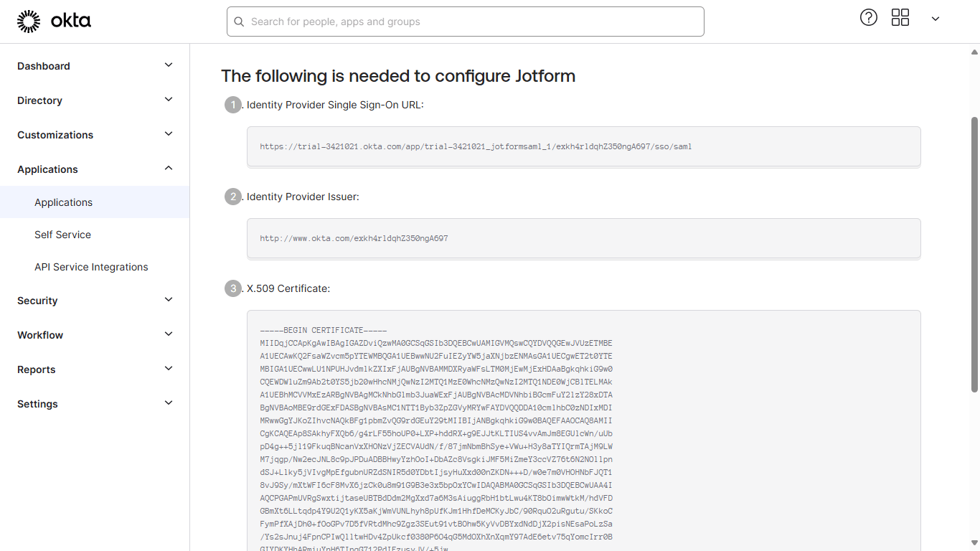This screenshot has width=980, height=551.
Task: Click the Single Sign-On URL text box
Action: pyautogui.click(x=583, y=146)
